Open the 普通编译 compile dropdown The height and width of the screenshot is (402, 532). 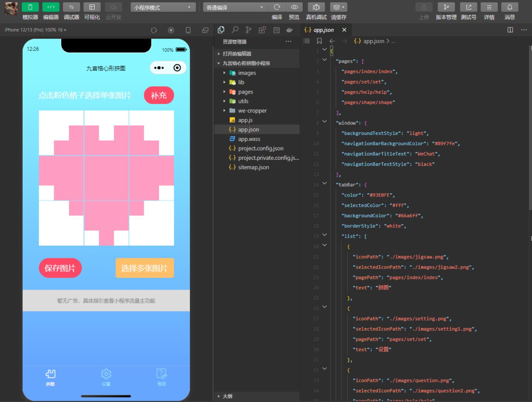235,7
